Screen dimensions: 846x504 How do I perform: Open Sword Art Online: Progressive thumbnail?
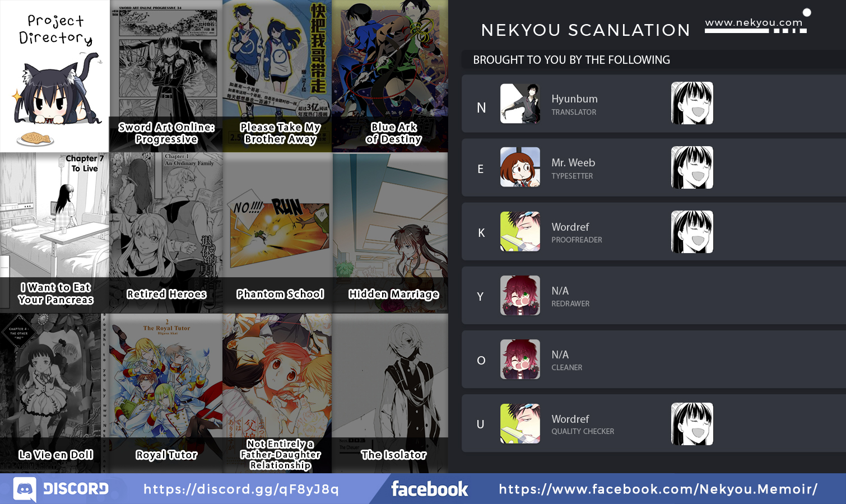(166, 76)
